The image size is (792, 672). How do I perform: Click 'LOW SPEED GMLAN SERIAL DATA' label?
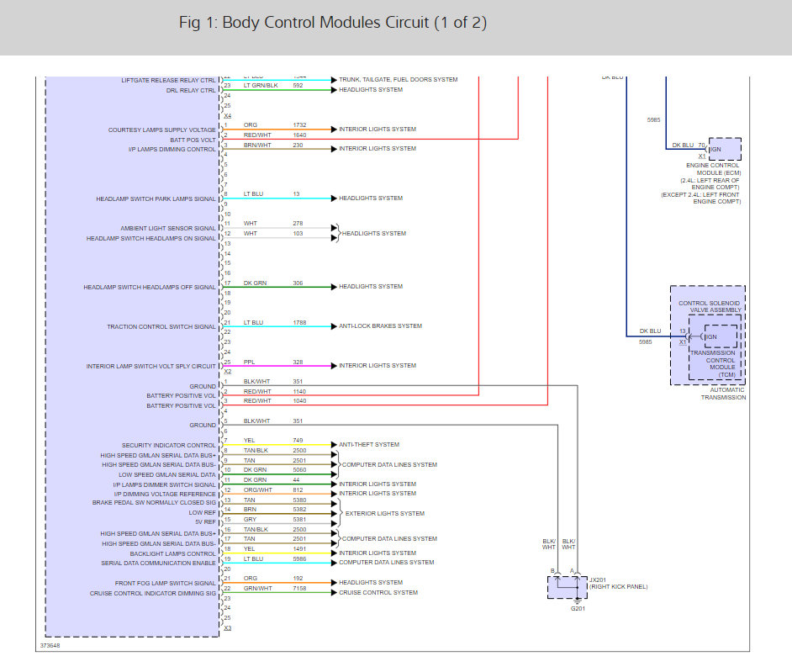click(166, 475)
